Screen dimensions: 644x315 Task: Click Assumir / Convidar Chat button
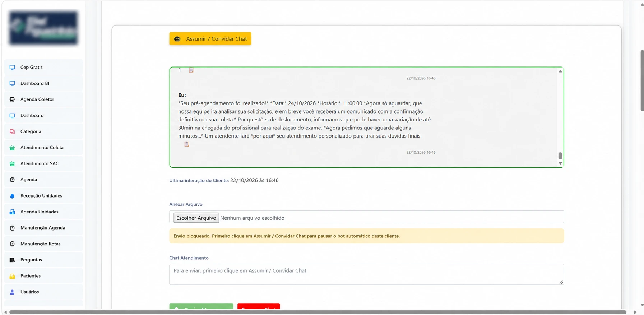click(x=210, y=39)
